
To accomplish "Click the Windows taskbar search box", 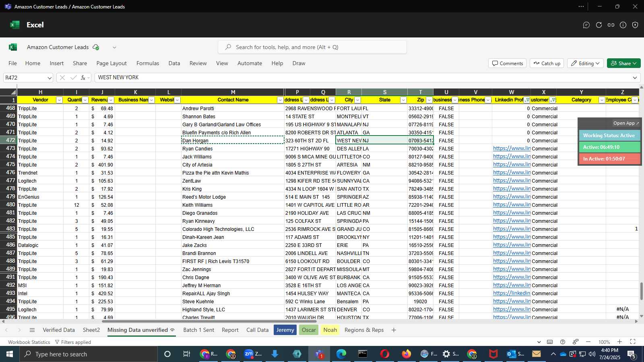I will point(89,354).
